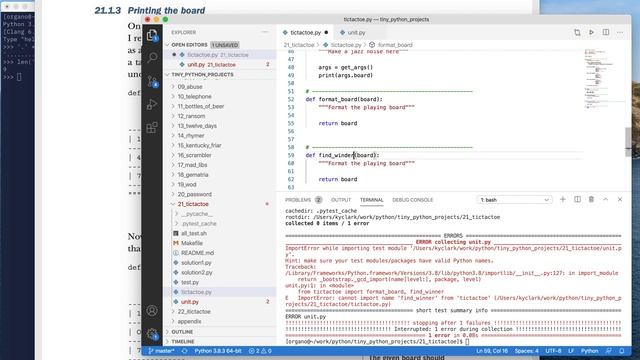640x360 pixels.
Task: Run the Python file with play icon
Action: point(591,32)
